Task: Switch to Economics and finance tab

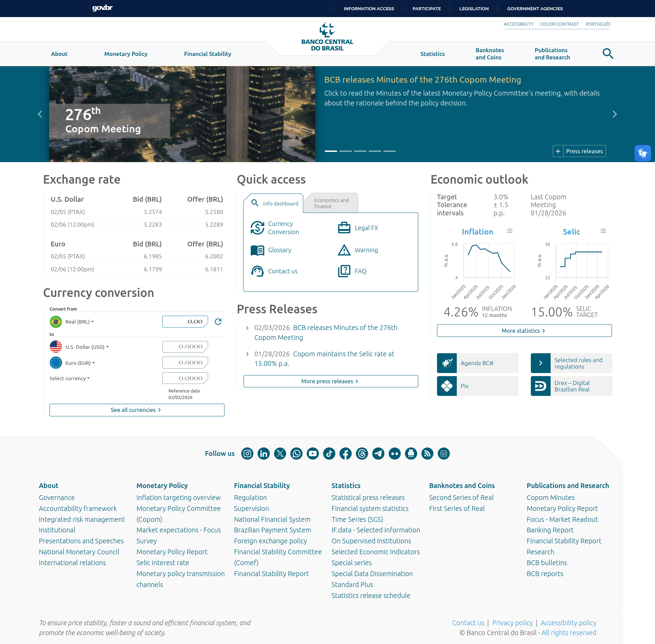Action: [x=331, y=203]
